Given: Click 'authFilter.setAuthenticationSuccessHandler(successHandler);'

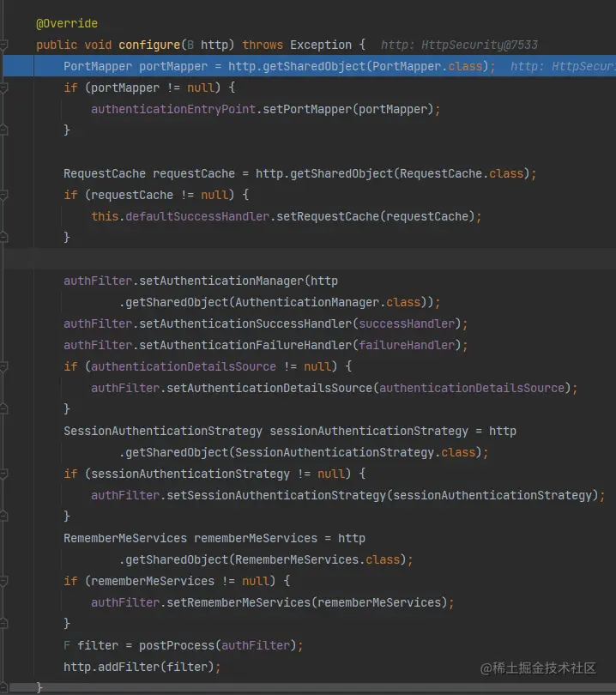Looking at the screenshot, I should (x=265, y=323).
